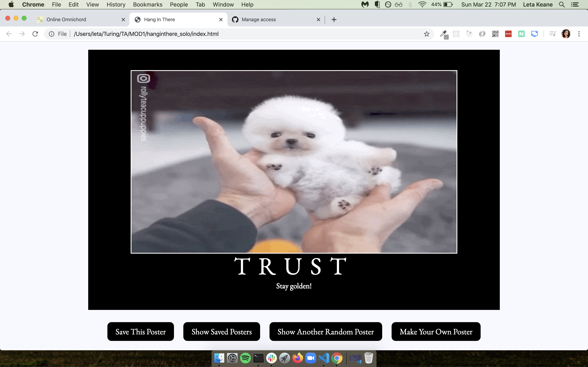Screen dimensions: 588x367
Task: Click the green N extension icon
Action: [521, 34]
